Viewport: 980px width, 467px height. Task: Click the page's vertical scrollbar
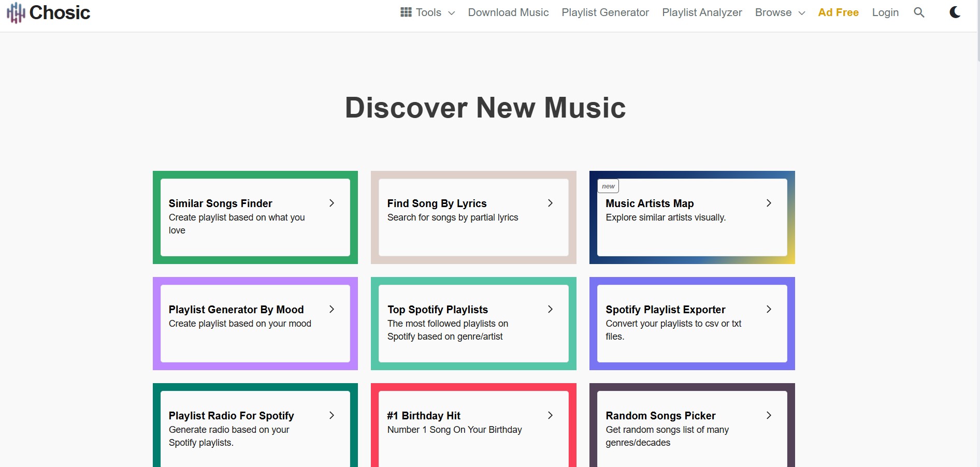977,31
